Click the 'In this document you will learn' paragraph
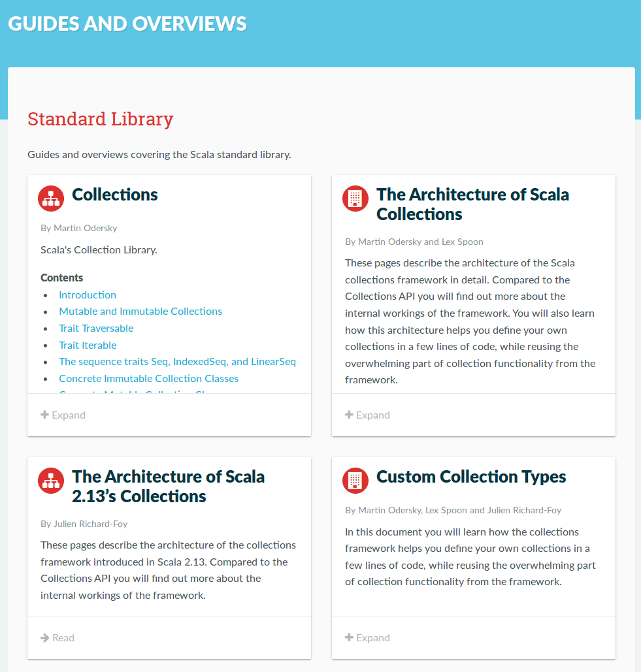This screenshot has height=672, width=641. point(470,556)
